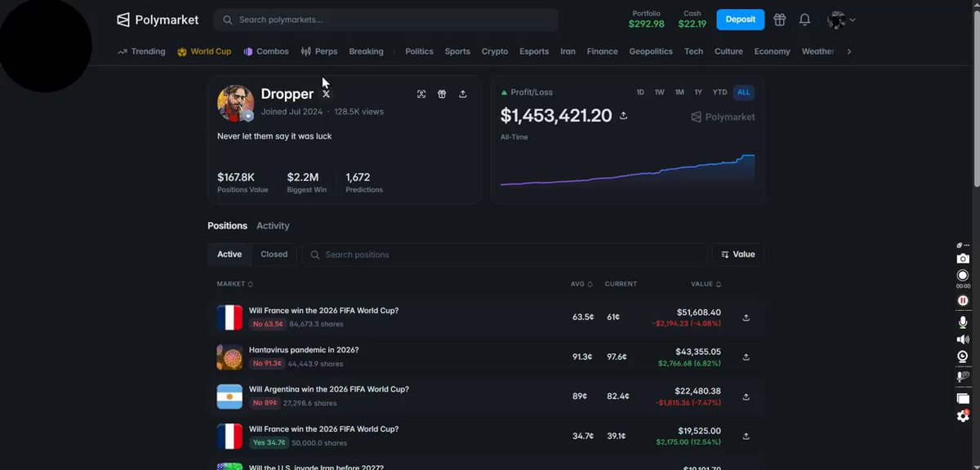Select the YTD profit range
The width and height of the screenshot is (980, 470).
pyautogui.click(x=719, y=92)
